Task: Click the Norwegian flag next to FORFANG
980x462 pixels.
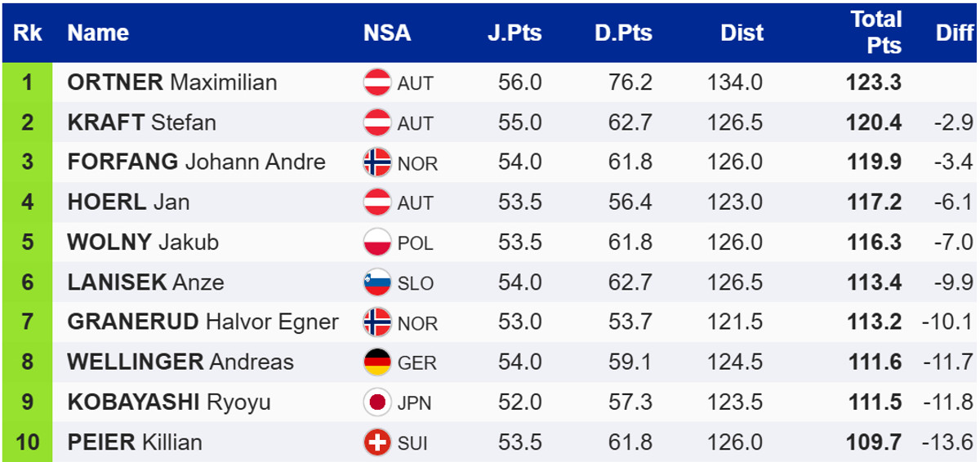Action: 377,162
